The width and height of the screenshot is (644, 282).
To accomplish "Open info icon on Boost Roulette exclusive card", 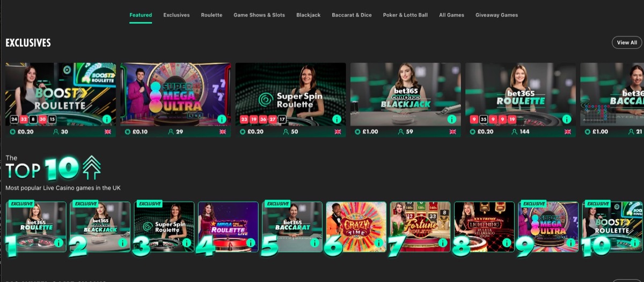I will point(106,119).
